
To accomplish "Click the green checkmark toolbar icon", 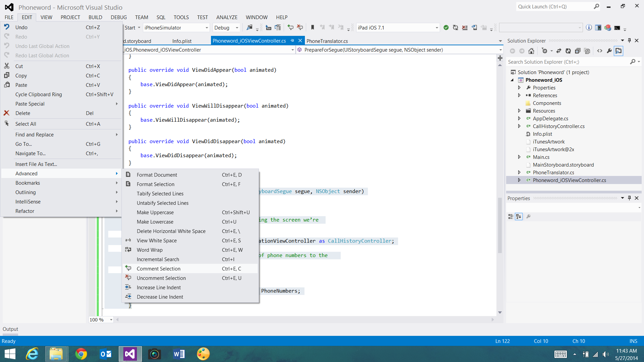I will [446, 27].
